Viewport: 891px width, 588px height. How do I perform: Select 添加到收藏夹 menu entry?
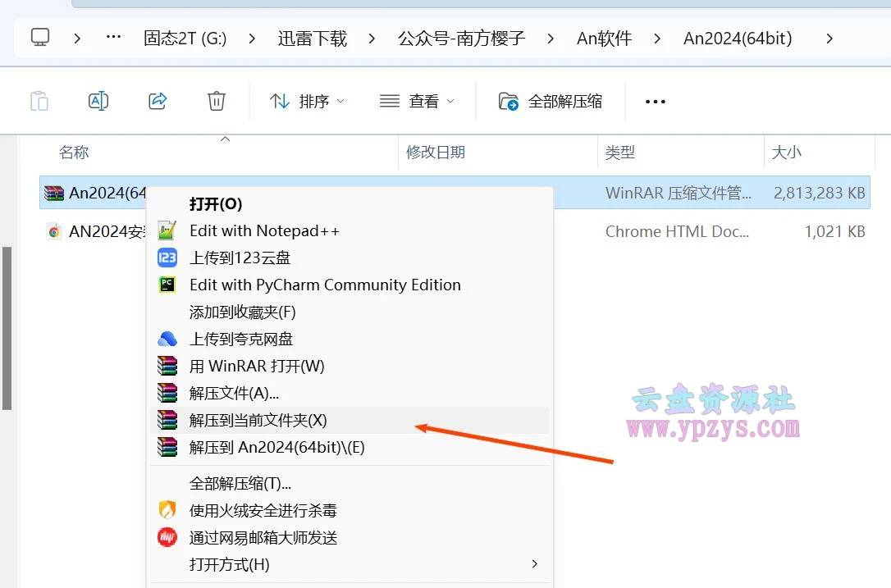(254, 312)
